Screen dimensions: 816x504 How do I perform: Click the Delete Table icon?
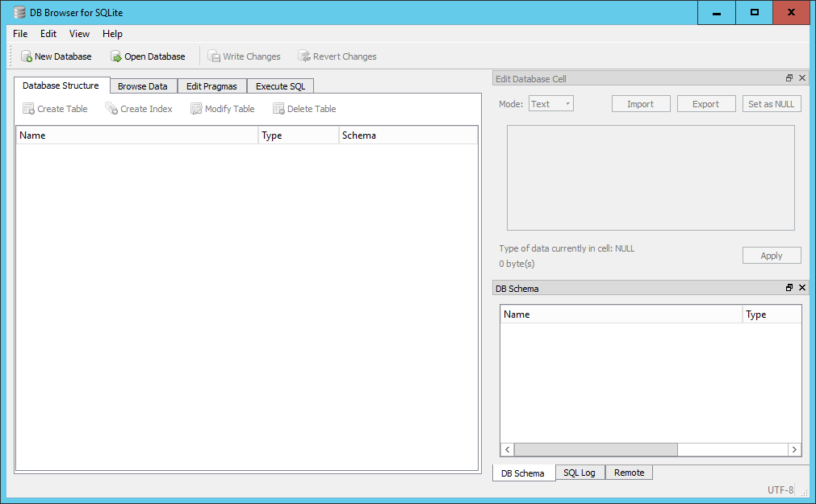(279, 109)
